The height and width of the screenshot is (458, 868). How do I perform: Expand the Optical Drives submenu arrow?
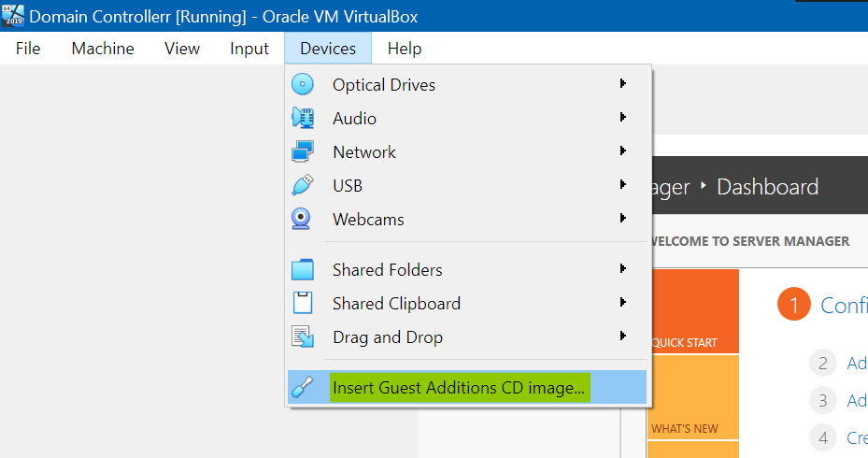click(x=623, y=83)
